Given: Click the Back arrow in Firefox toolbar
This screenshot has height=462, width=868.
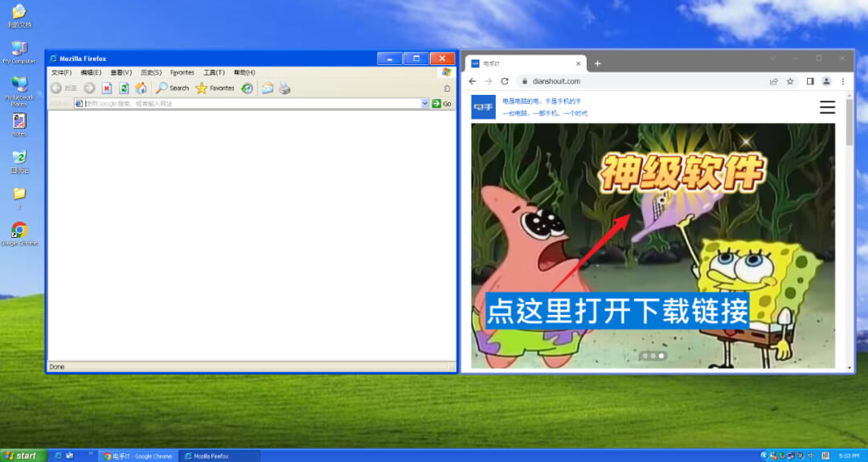Looking at the screenshot, I should pos(56,88).
